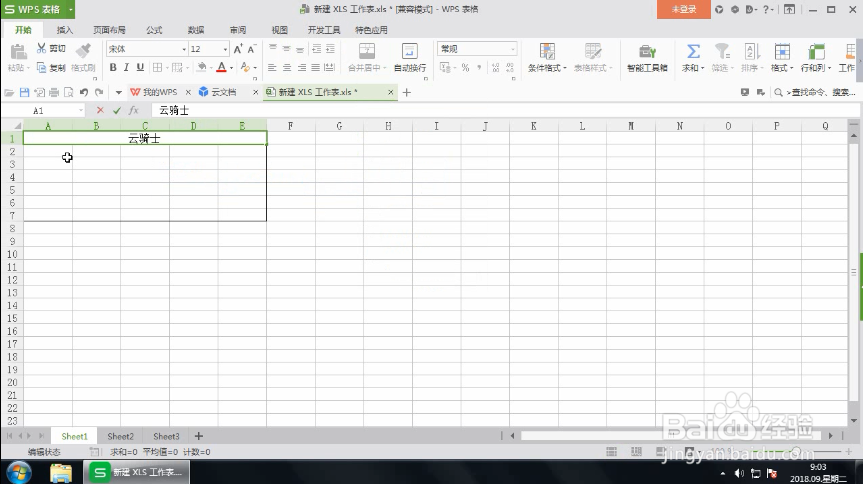Switch to the Data (数据) tab
This screenshot has width=863, height=484.
196,30
